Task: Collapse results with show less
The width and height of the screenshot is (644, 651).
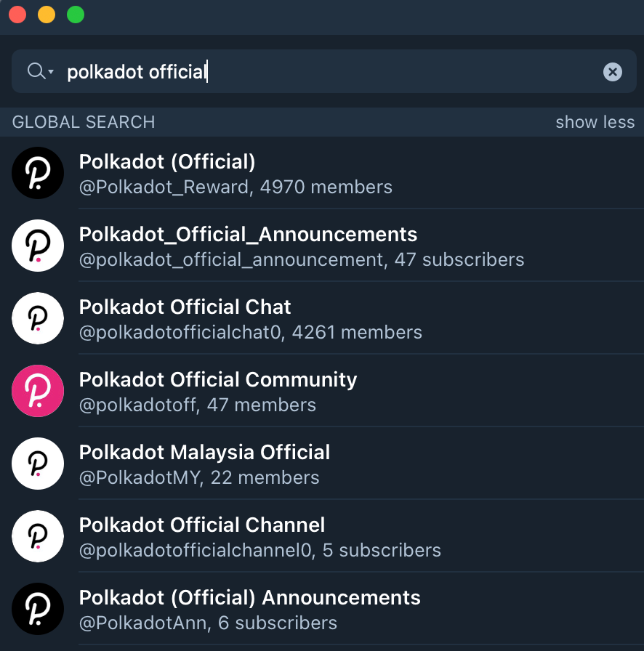Action: point(595,122)
